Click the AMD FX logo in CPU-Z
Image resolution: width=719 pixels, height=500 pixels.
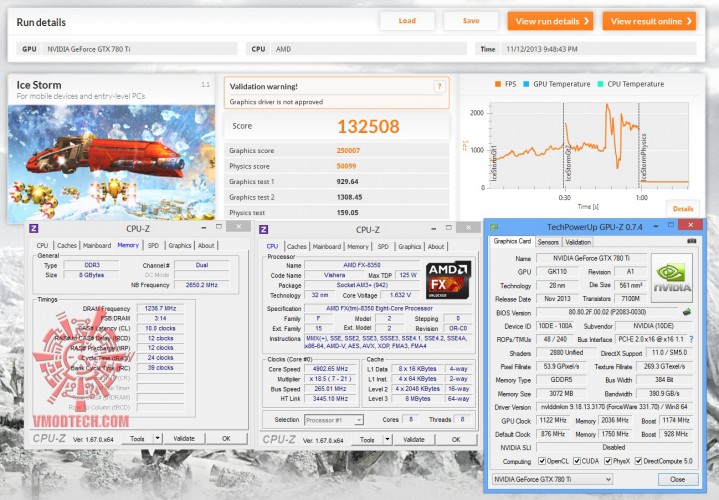pos(448,280)
